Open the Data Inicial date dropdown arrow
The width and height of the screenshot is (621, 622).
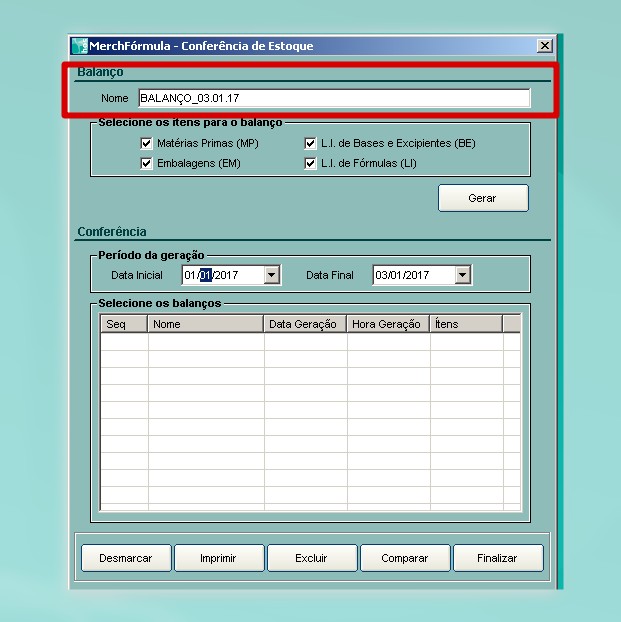(x=271, y=275)
